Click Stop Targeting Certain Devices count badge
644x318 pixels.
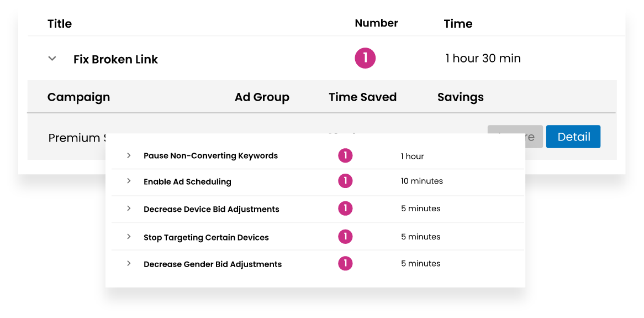[345, 237]
